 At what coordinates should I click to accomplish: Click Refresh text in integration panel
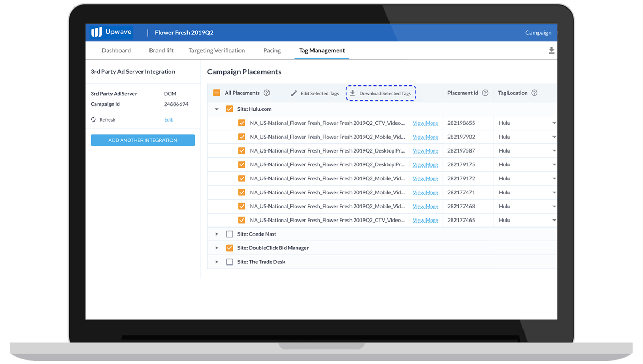pyautogui.click(x=107, y=120)
